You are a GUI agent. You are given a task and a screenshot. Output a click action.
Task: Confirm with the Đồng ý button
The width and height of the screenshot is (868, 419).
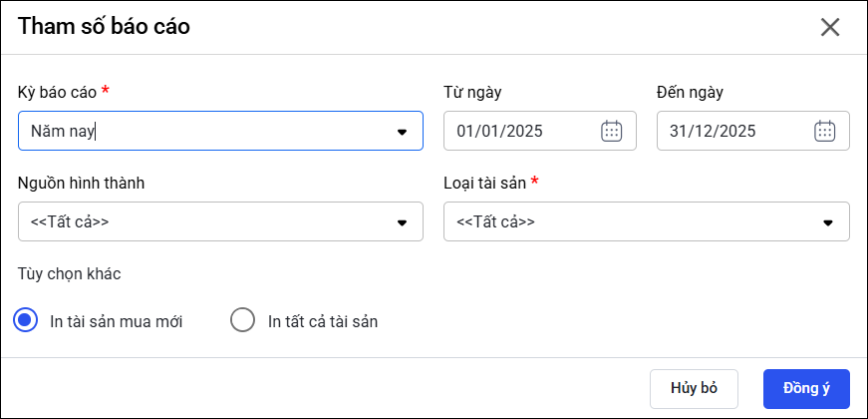tap(806, 388)
